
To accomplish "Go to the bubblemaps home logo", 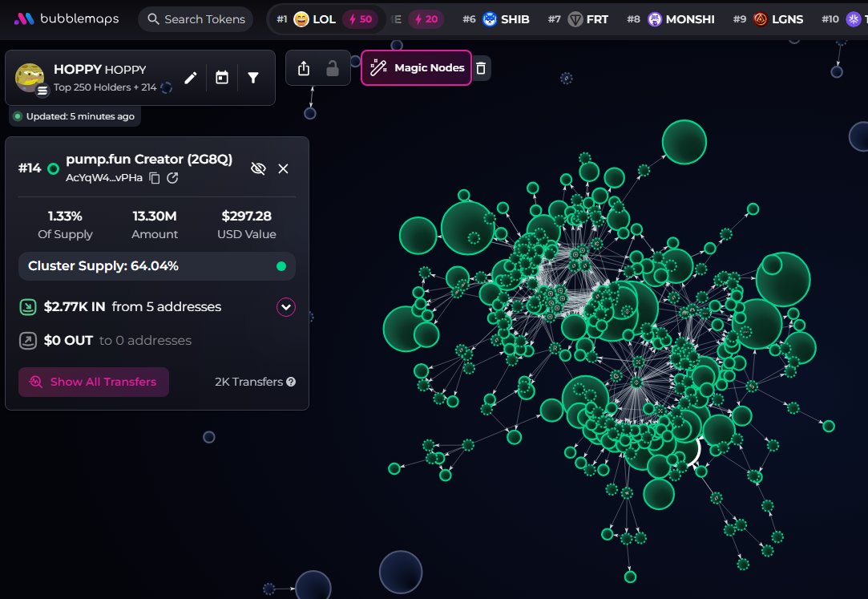I will (67, 19).
